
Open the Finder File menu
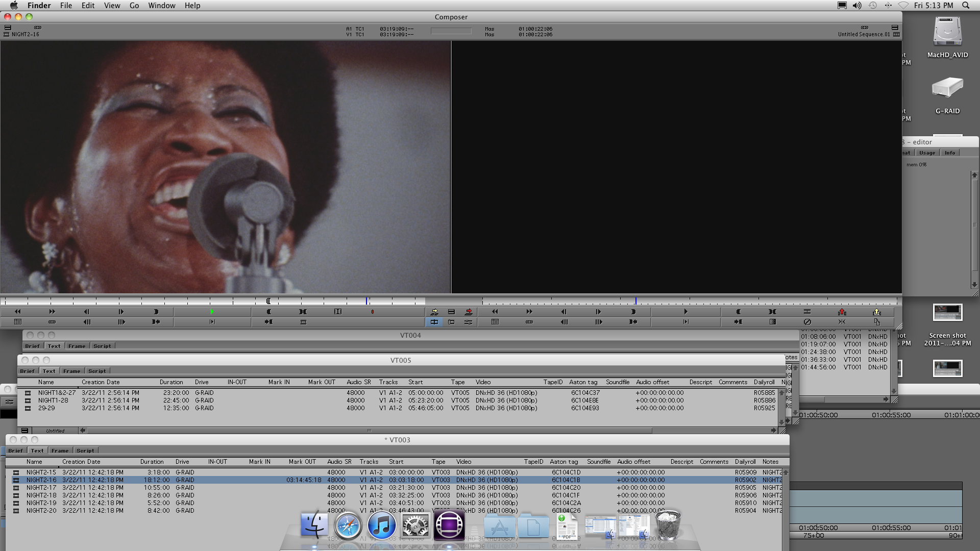point(66,6)
